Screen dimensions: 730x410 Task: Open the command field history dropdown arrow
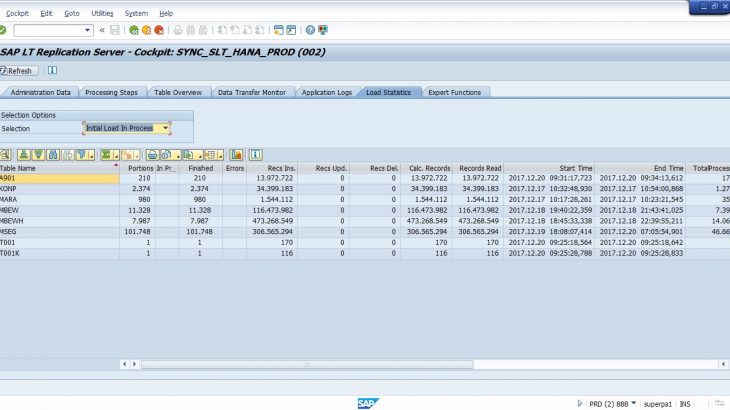(87, 30)
